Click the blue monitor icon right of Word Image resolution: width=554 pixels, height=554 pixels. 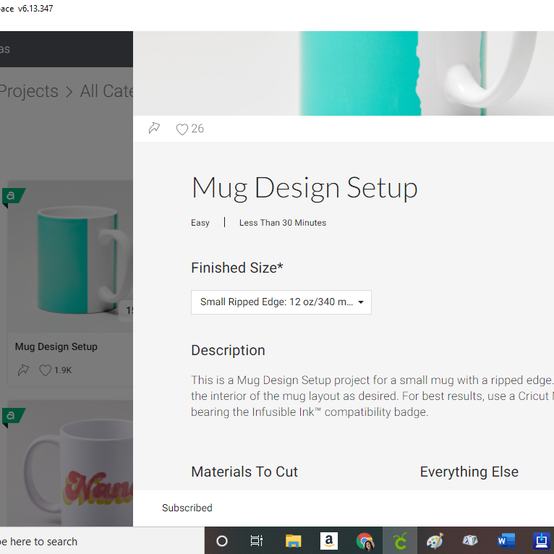(541, 541)
